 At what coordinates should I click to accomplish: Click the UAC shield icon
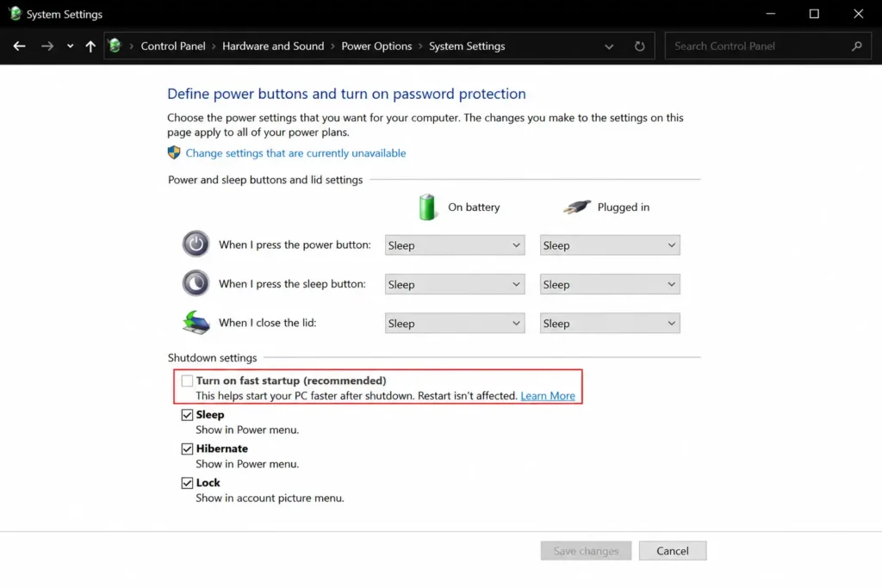pyautogui.click(x=174, y=152)
